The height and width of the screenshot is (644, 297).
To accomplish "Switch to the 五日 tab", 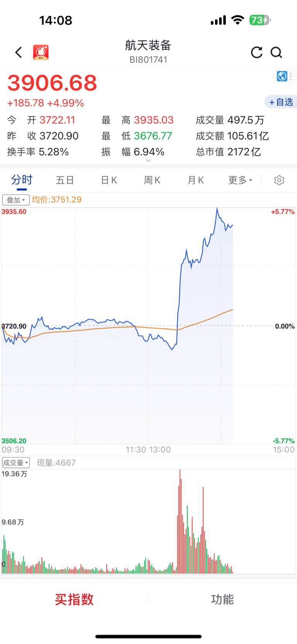I will click(65, 180).
